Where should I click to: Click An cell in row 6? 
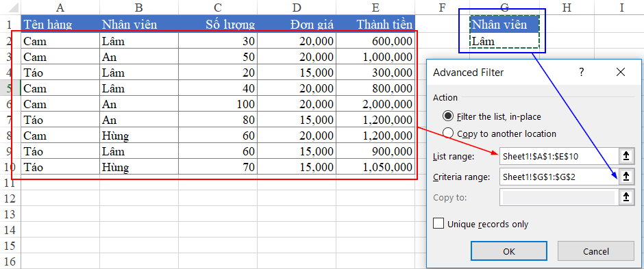[x=139, y=104]
